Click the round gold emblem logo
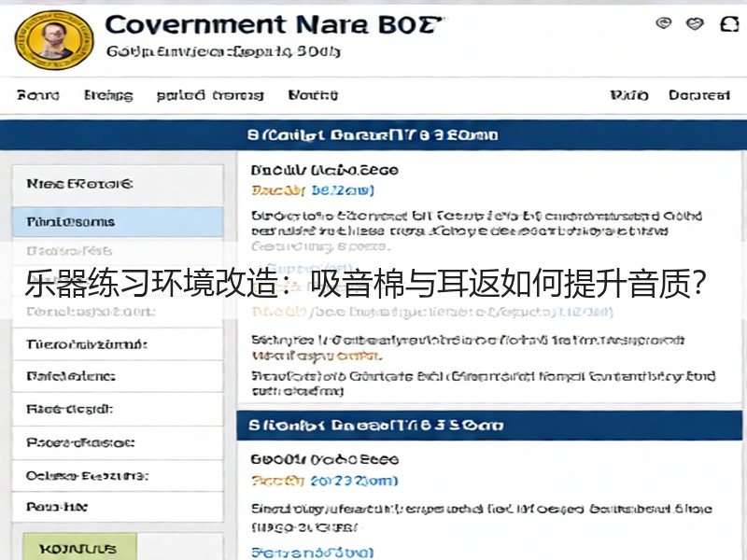Viewport: 747px width, 560px height. [x=54, y=40]
